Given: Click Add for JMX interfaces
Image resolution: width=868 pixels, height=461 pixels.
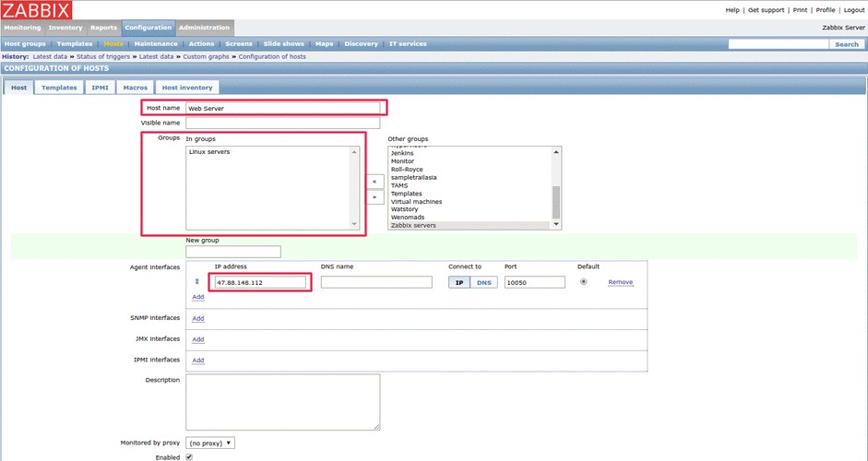Looking at the screenshot, I should [x=198, y=339].
